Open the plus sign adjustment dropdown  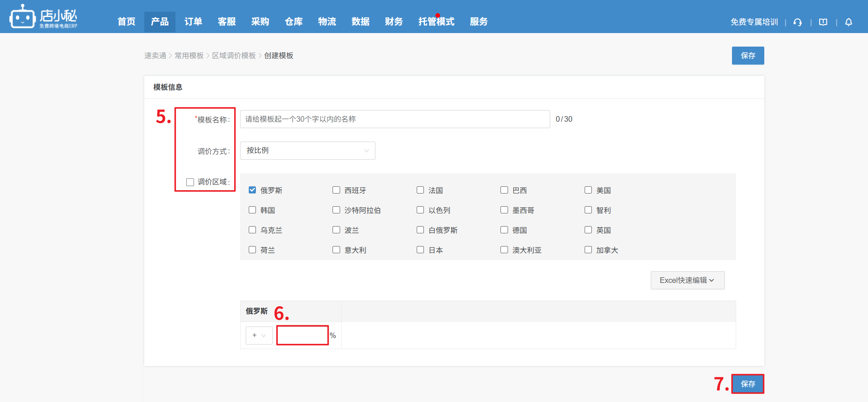tap(259, 335)
